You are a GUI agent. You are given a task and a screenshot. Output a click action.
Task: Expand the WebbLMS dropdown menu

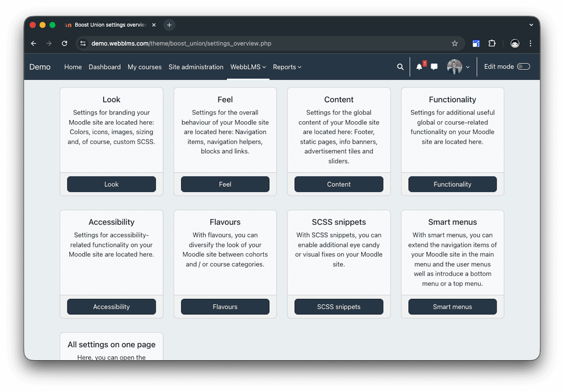(248, 67)
